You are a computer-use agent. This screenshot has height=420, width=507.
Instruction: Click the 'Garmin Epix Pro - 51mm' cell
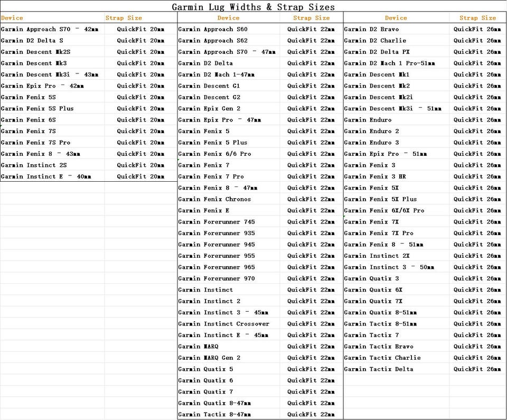[x=396, y=154]
